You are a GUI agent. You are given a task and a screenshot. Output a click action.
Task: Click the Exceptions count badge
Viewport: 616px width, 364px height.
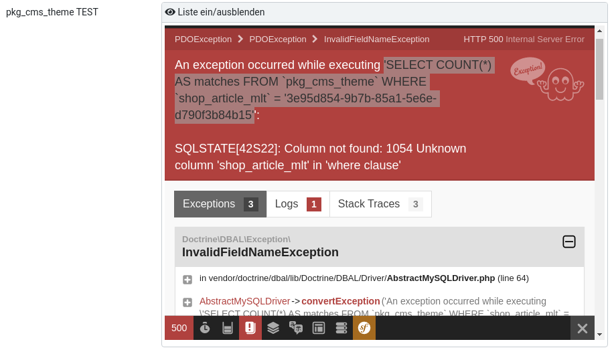250,204
